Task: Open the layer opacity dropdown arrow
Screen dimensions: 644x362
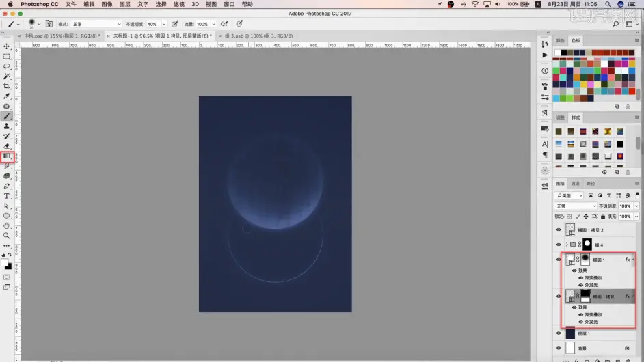Action: click(x=636, y=206)
